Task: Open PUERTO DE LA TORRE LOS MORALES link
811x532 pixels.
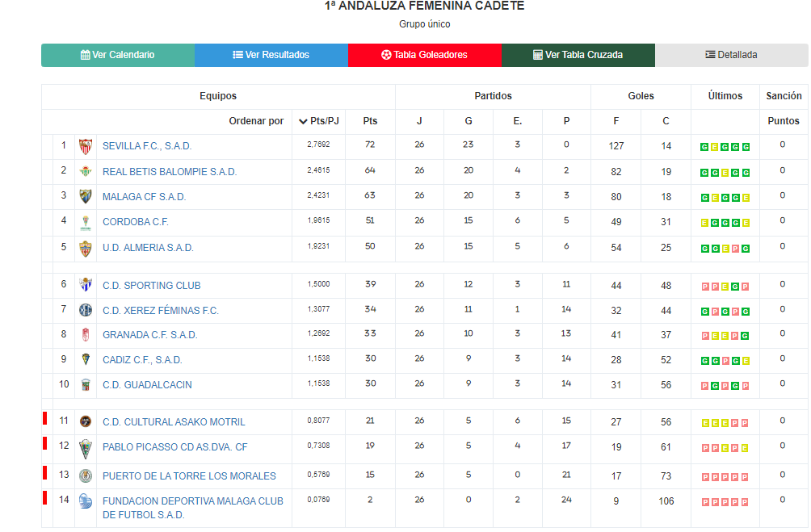Action: click(189, 476)
